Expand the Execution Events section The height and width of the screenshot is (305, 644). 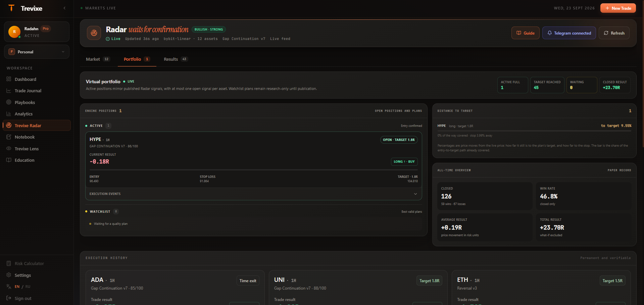(253, 194)
